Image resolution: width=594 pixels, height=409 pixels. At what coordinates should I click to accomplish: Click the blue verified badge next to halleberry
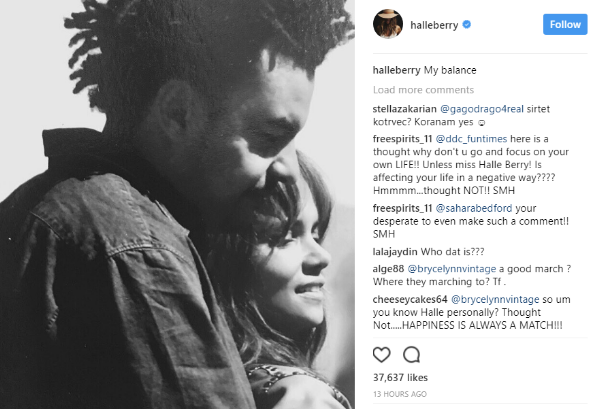[x=467, y=25]
